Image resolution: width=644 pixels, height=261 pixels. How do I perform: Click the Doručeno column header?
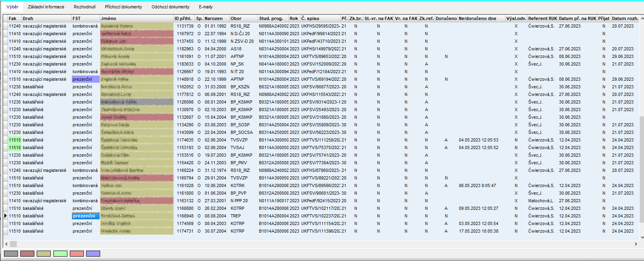pyautogui.click(x=446, y=18)
